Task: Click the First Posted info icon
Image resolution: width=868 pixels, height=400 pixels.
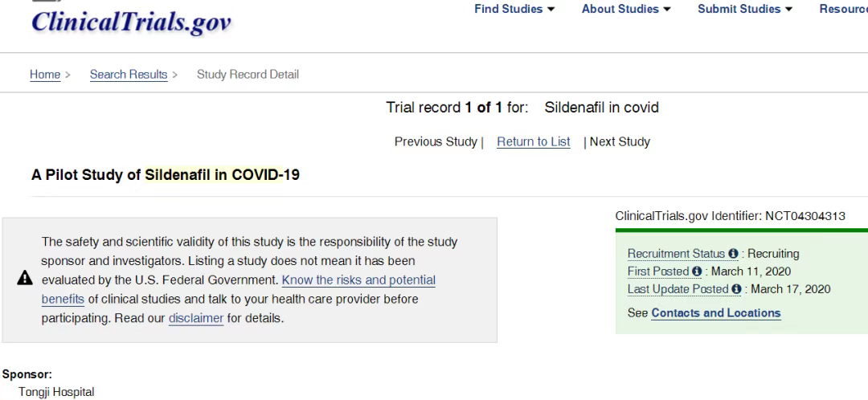Action: point(697,271)
